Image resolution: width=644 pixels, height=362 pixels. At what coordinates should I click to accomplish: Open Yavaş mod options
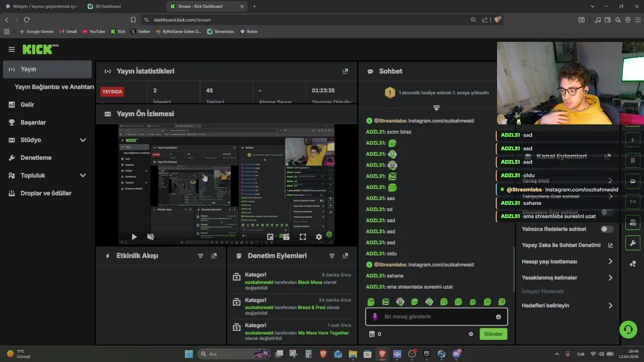tap(568, 180)
